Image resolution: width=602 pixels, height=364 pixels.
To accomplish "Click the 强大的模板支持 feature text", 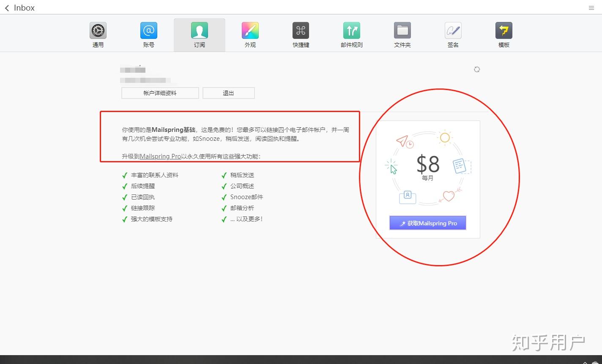I will 152,219.
